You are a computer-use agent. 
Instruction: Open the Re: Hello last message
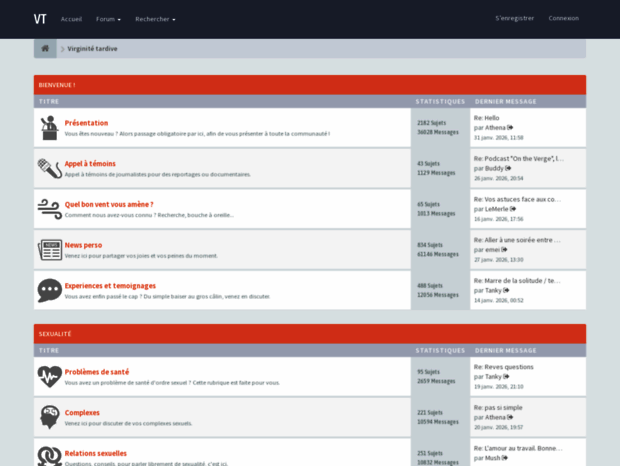click(x=486, y=118)
